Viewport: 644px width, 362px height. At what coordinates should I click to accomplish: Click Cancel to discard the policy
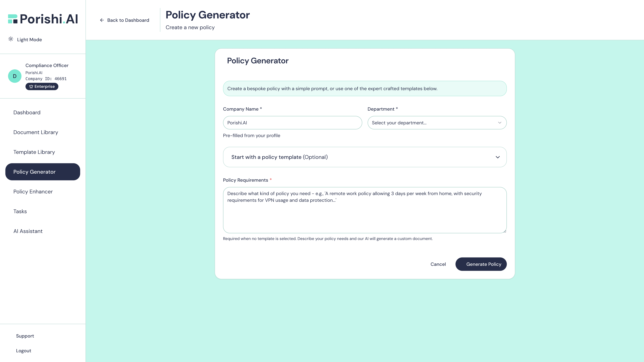(x=438, y=264)
